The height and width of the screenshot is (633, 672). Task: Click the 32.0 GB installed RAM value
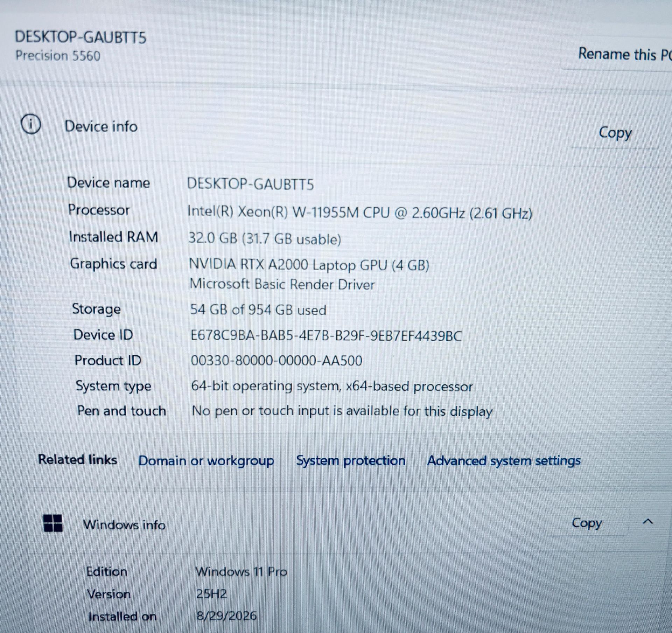click(265, 239)
